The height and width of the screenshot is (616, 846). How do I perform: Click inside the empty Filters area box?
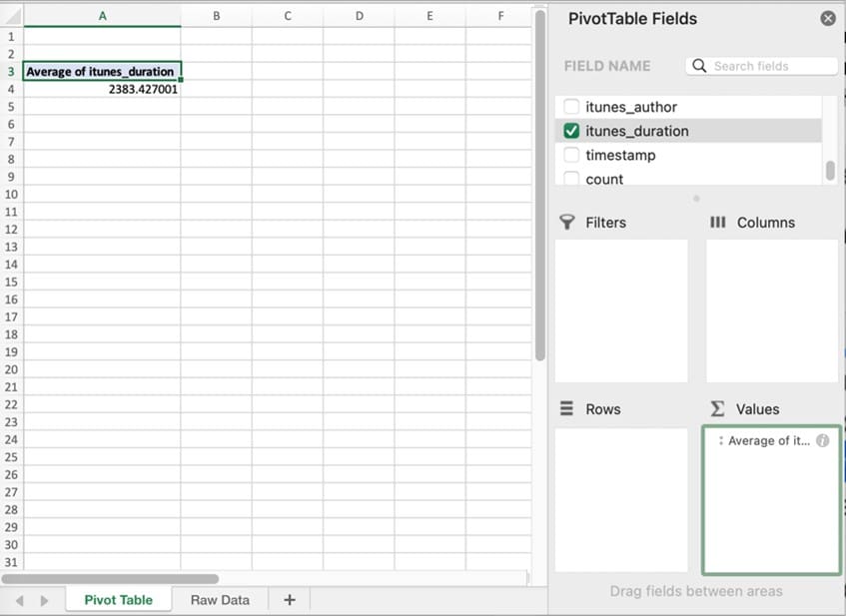coord(621,310)
